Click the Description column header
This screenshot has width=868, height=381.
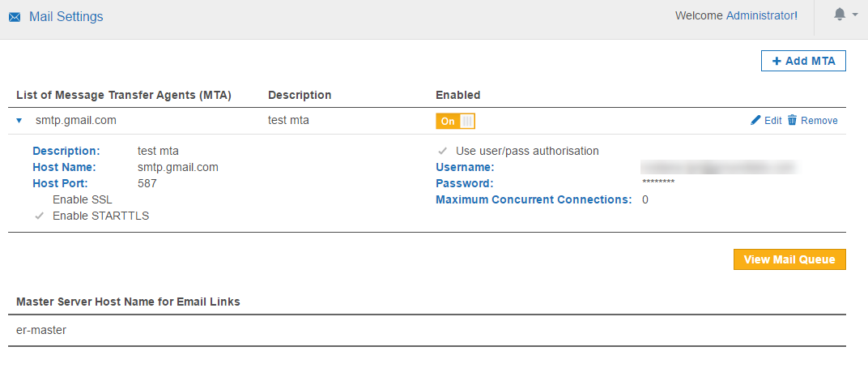[x=300, y=95]
